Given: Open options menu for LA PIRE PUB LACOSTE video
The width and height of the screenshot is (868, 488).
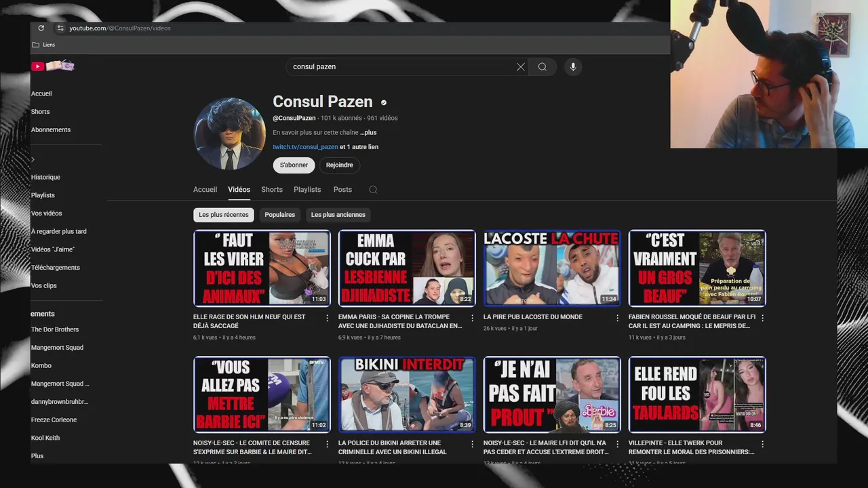Looking at the screenshot, I should [x=617, y=318].
